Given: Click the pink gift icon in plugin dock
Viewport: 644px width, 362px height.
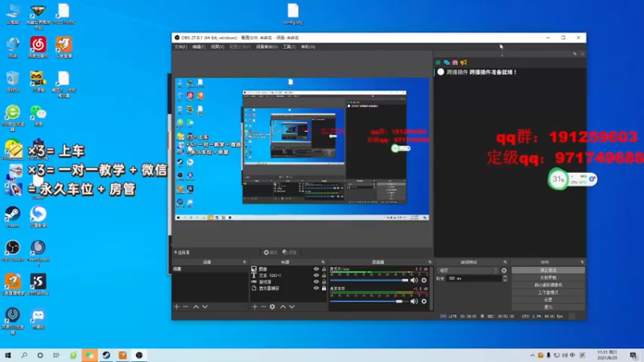Looking at the screenshot, I should [455, 63].
